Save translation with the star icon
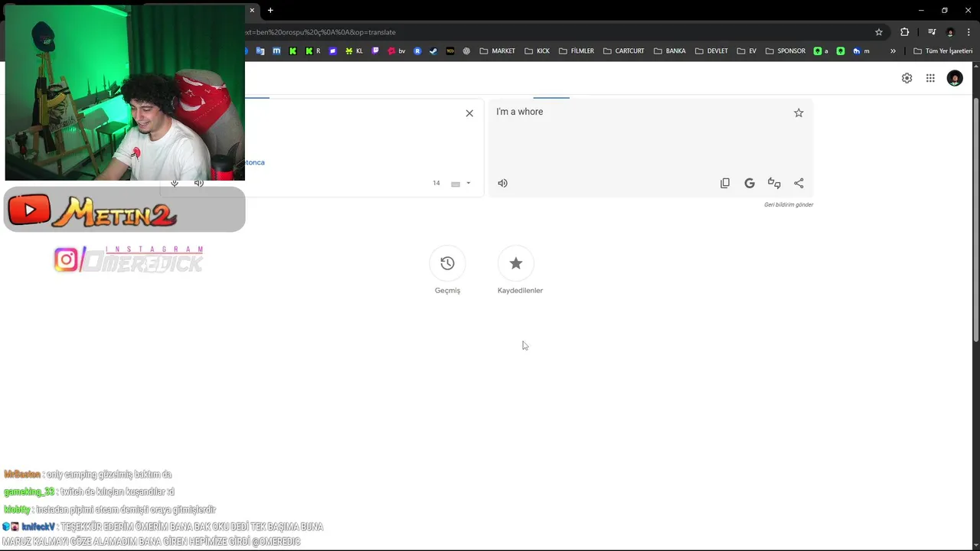Viewport: 980px width, 551px height. click(799, 112)
